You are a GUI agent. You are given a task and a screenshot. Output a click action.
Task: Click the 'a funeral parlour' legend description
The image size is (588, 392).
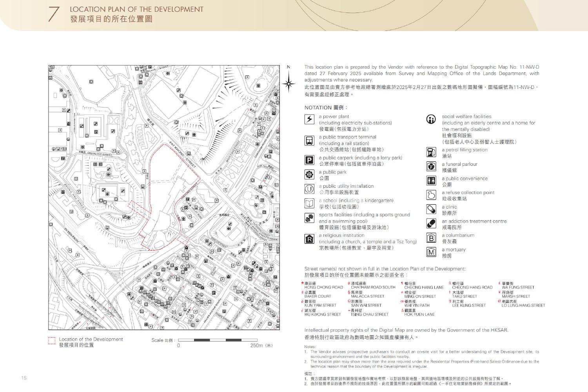(460, 164)
